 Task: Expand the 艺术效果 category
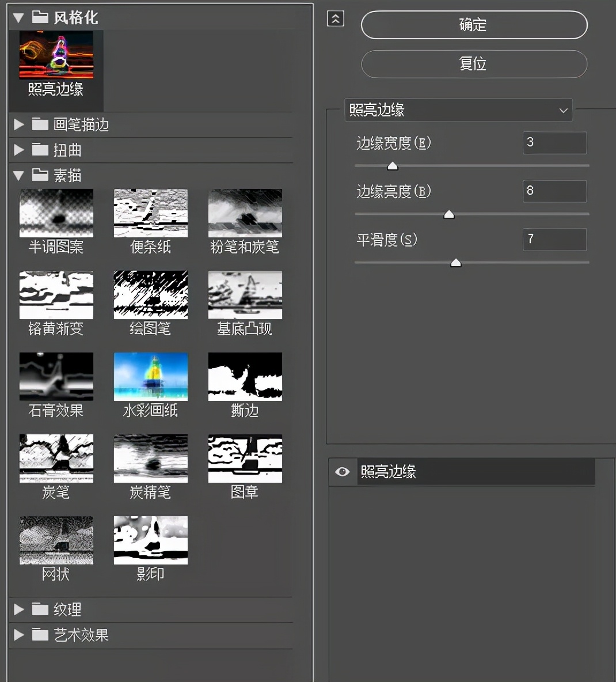pyautogui.click(x=18, y=635)
